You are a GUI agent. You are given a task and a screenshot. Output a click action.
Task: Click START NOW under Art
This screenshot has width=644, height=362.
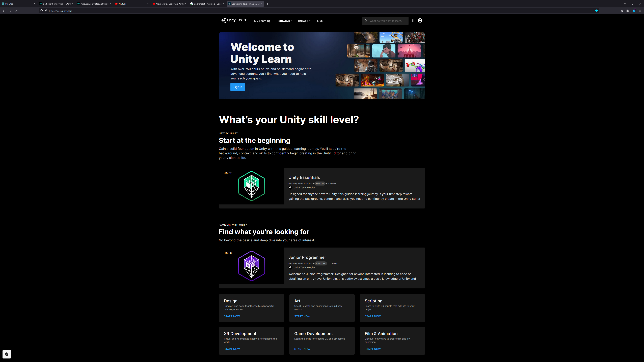[x=302, y=316]
